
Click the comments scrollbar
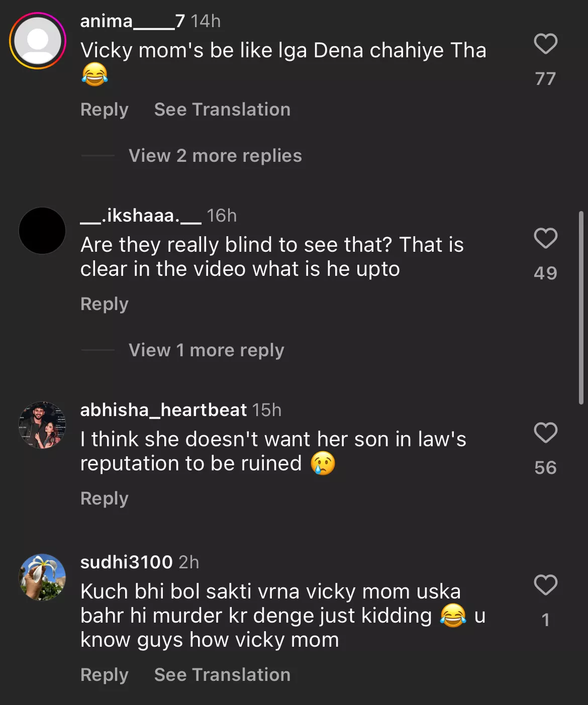[581, 308]
